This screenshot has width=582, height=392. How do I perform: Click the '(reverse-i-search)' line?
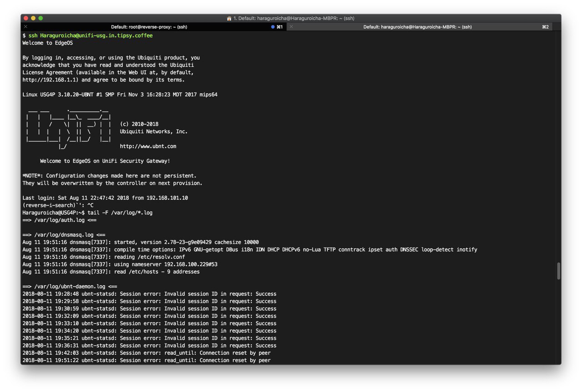(x=58, y=205)
